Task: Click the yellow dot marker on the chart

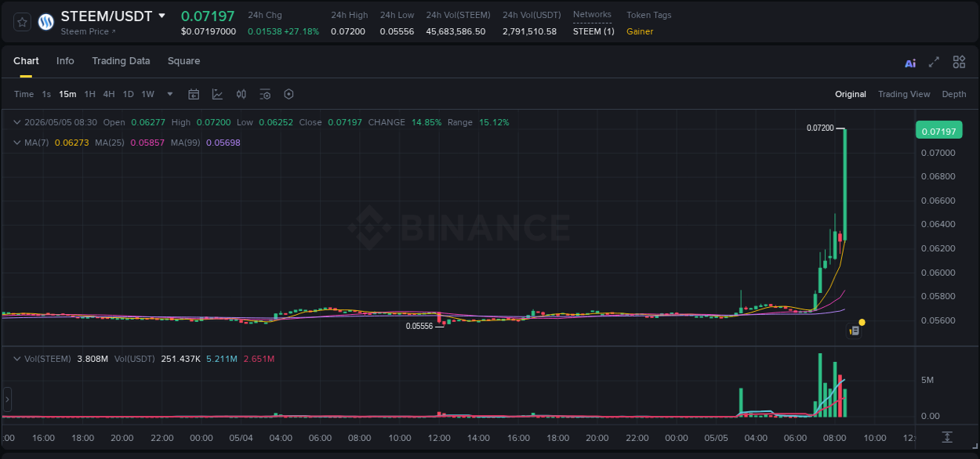Action: click(862, 322)
